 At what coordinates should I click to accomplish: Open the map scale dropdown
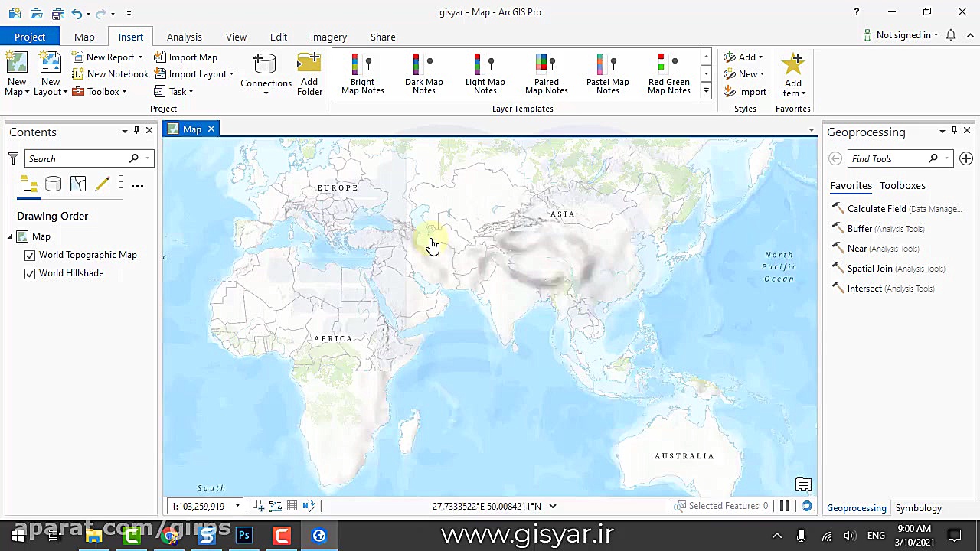(237, 506)
